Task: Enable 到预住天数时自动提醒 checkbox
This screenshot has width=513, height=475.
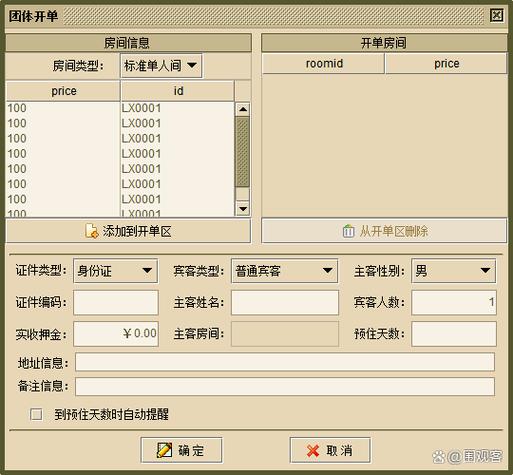Action: pos(36,414)
